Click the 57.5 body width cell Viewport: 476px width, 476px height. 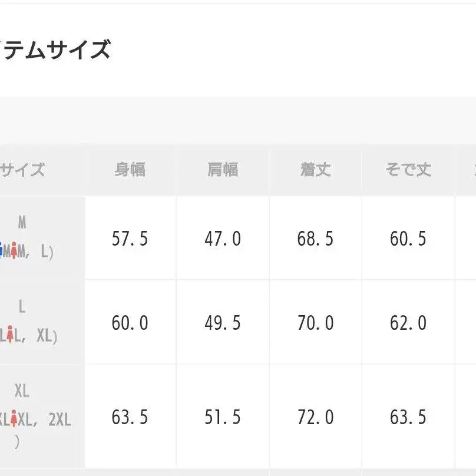coord(130,239)
